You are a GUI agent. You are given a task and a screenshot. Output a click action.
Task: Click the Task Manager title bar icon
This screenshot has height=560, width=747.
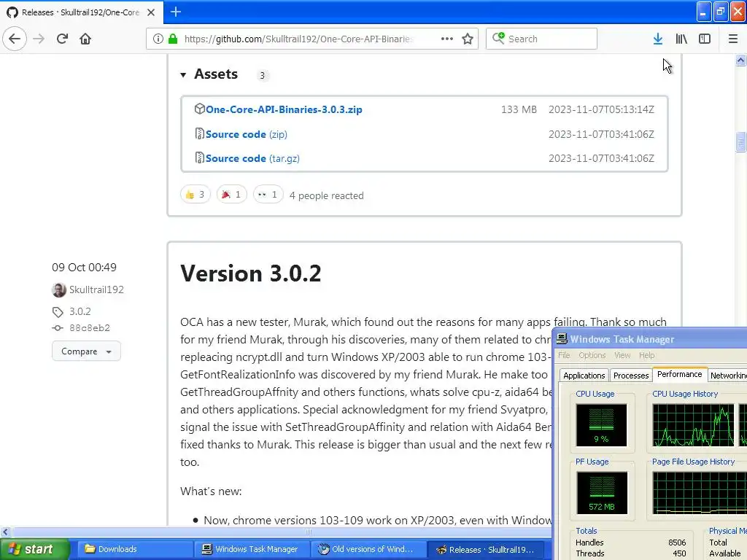(562, 338)
